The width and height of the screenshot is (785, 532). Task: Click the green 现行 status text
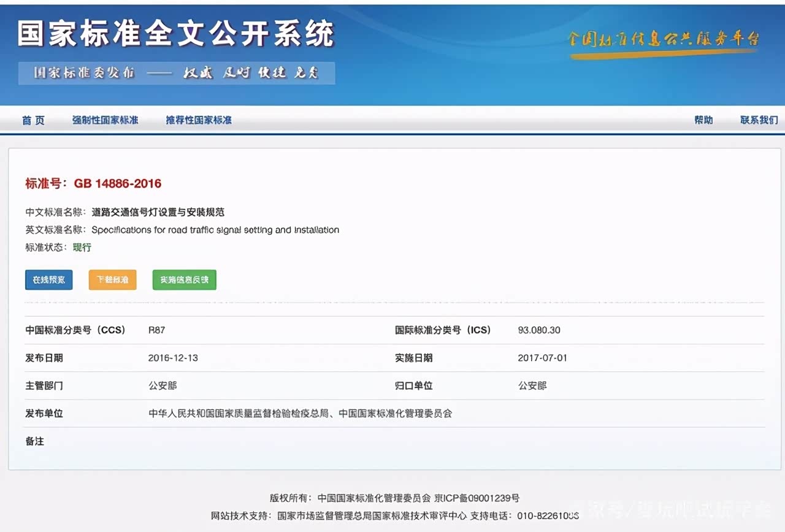click(x=82, y=248)
